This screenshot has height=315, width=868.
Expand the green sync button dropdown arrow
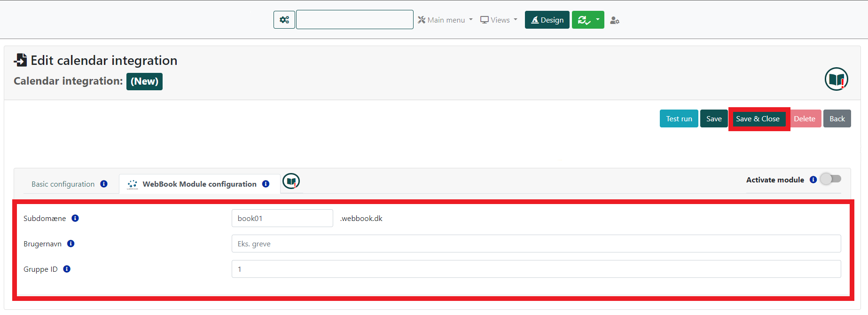coord(598,20)
